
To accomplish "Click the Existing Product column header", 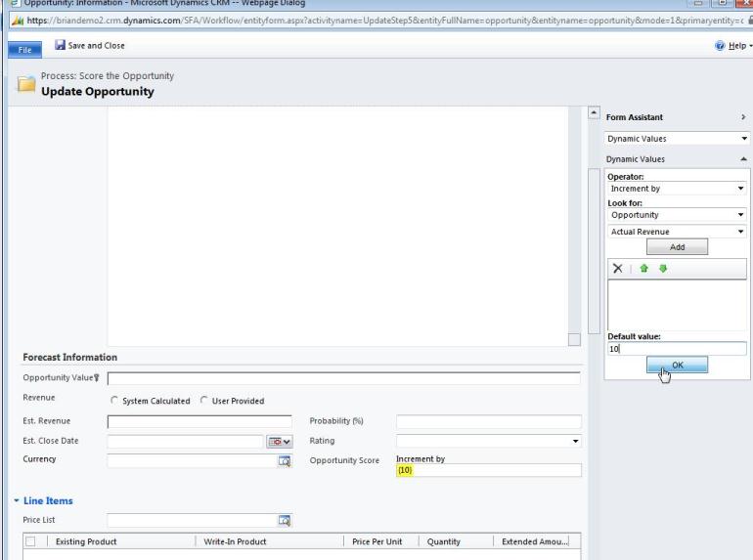I will [x=86, y=541].
